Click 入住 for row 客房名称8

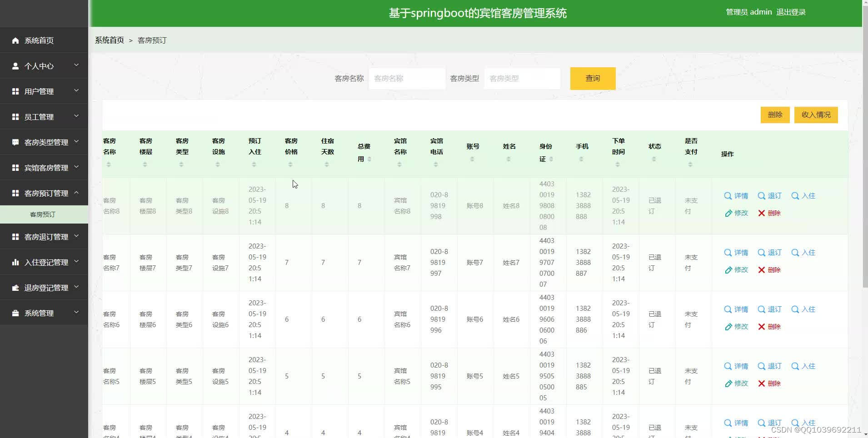pyautogui.click(x=803, y=196)
